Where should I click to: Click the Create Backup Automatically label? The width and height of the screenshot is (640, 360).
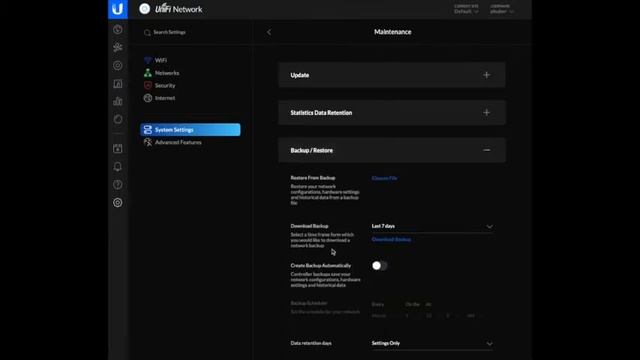pyautogui.click(x=321, y=266)
